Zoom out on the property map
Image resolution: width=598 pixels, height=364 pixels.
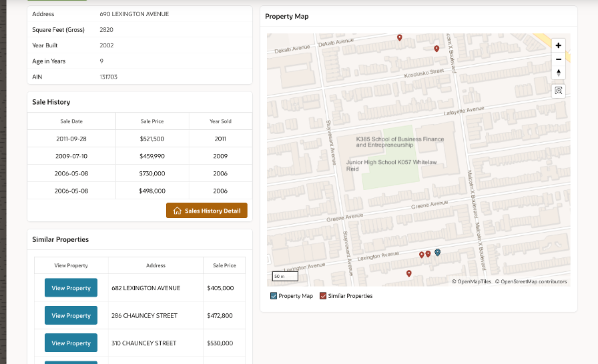point(559,59)
